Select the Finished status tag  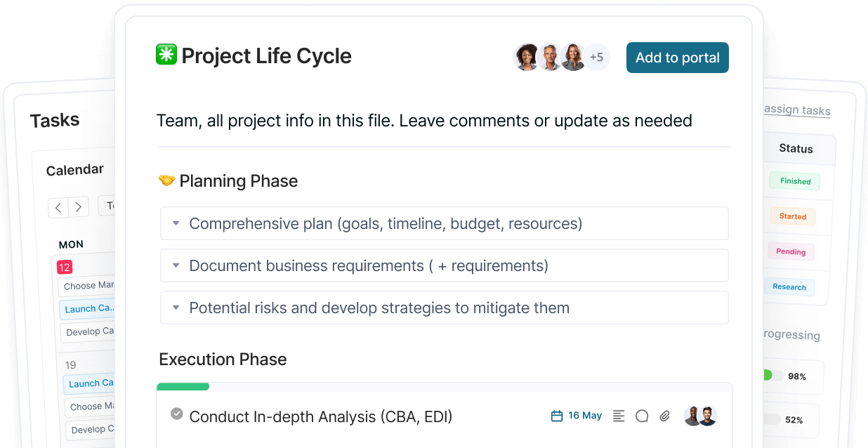pos(795,181)
